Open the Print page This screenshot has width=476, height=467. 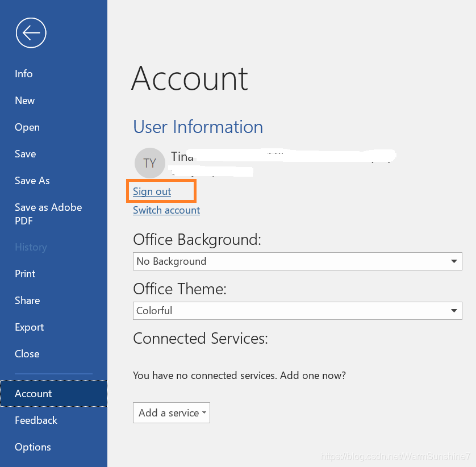25,274
